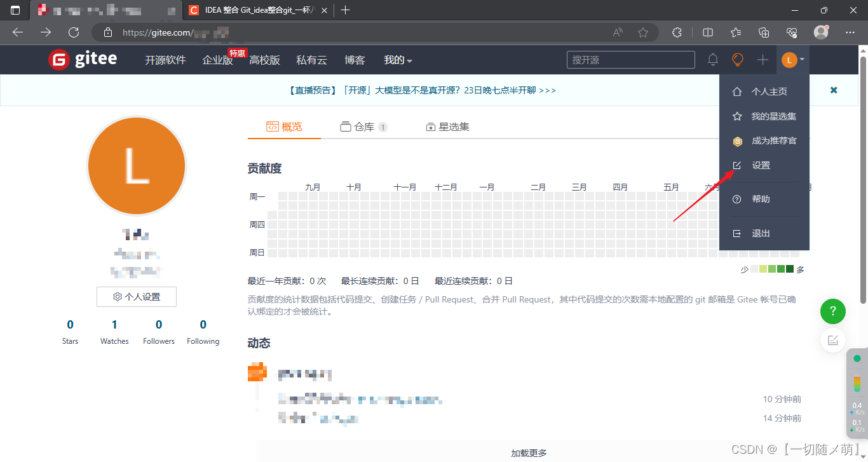Click the logout icon beside 退出

coord(737,233)
